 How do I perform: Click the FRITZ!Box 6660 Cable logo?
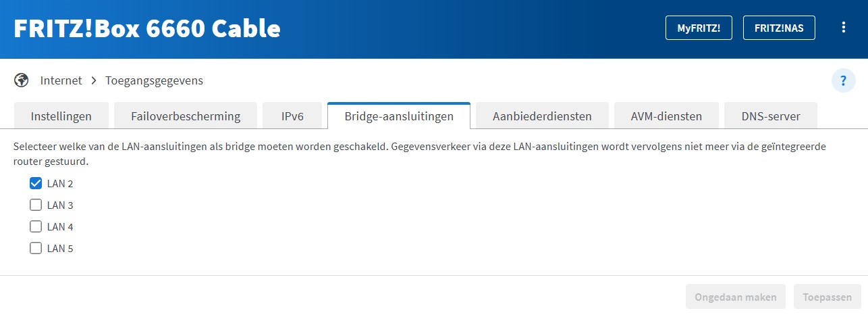147,28
